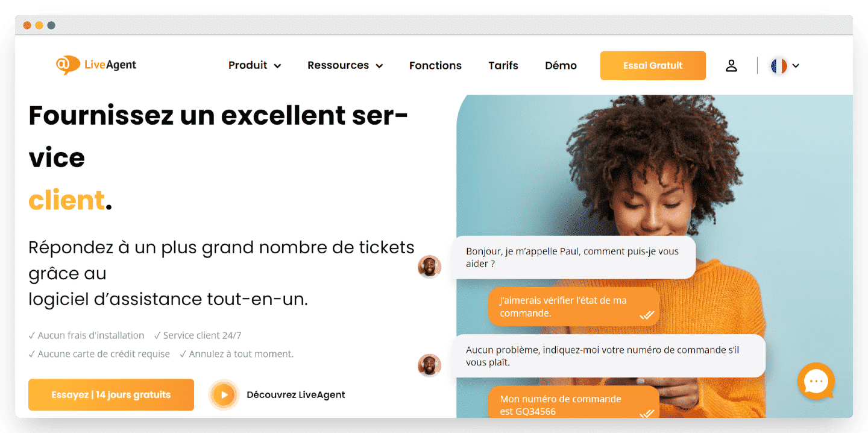Click the red window dot in title bar

(27, 25)
